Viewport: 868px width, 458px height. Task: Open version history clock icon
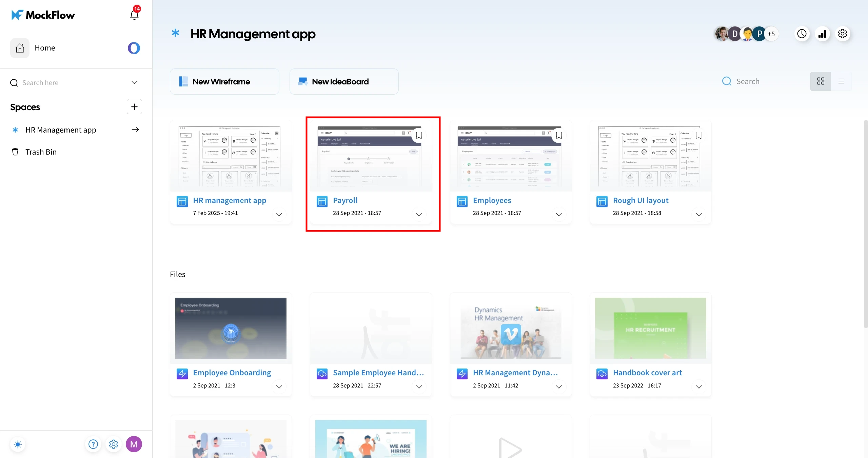tap(802, 34)
